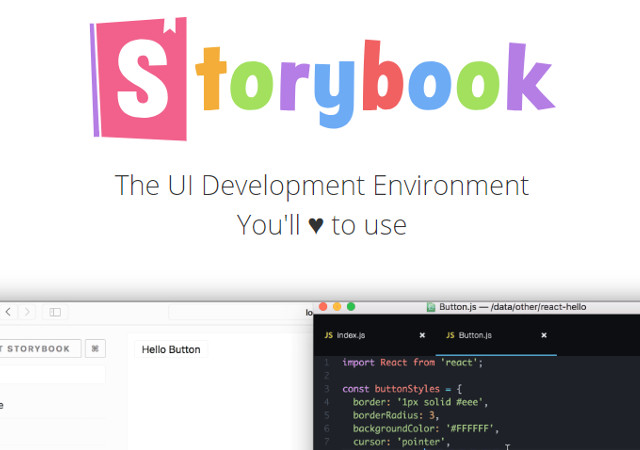
Task: Click the browser address bar field
Action: [x=241, y=312]
